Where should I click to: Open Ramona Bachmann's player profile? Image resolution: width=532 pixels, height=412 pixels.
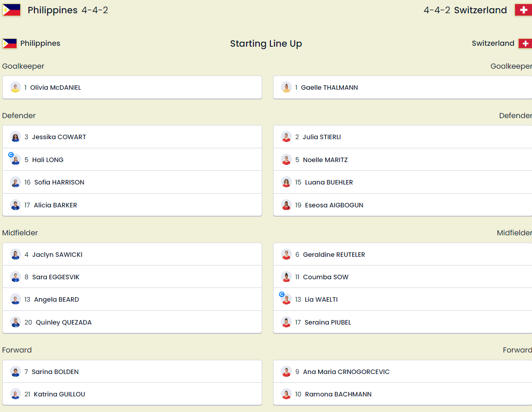(338, 394)
